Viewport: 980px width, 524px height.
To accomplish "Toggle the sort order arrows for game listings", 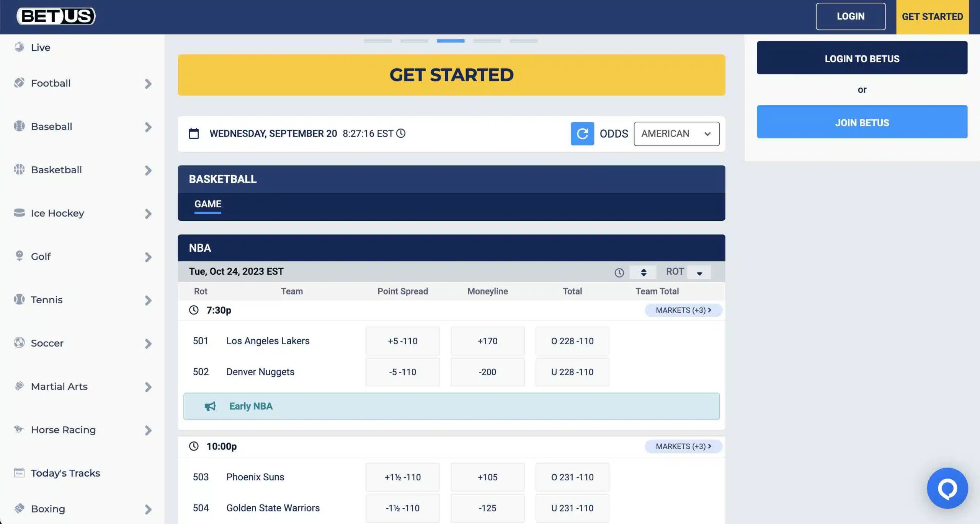I will (644, 271).
